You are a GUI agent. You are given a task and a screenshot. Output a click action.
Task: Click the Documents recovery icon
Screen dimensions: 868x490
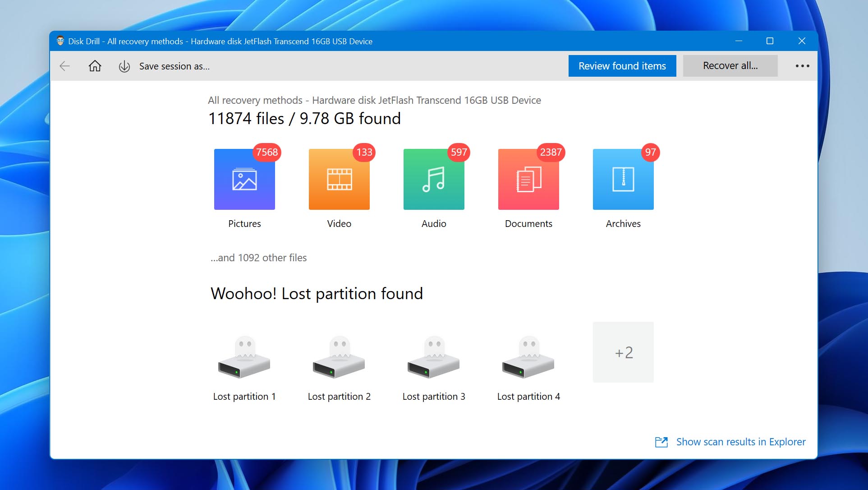[528, 179]
